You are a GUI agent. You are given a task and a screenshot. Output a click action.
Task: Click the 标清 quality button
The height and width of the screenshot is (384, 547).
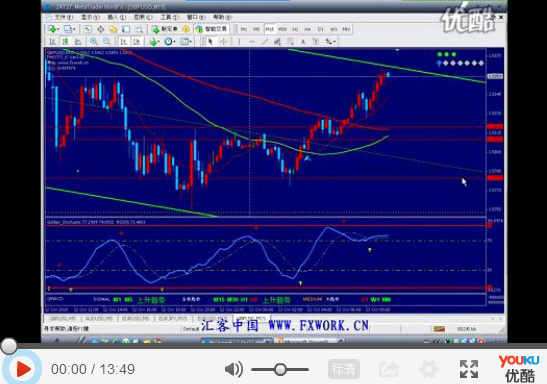[344, 369]
